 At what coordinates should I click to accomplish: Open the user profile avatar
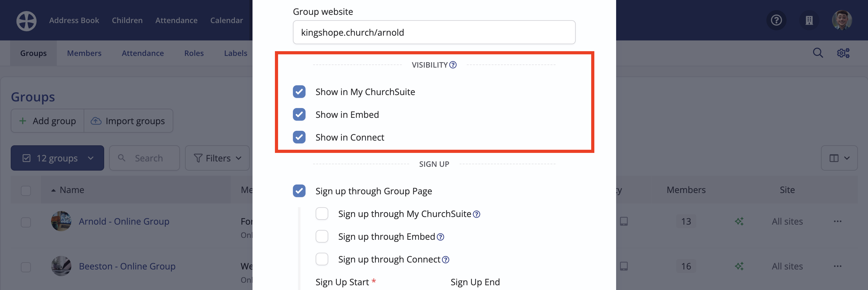[x=842, y=20]
